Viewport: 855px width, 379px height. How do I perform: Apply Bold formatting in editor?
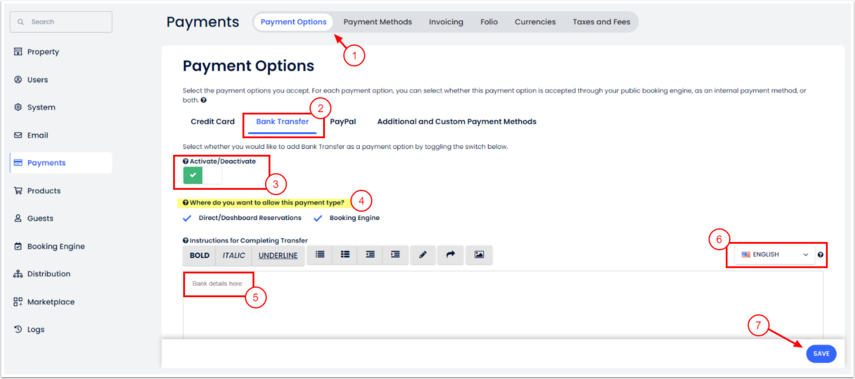point(200,255)
